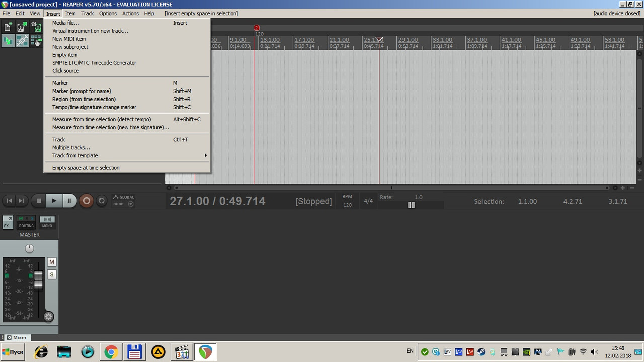Viewport: 644px width, 362px height.
Task: Toggle the ripple editing toolbar icon
Action: [36, 41]
